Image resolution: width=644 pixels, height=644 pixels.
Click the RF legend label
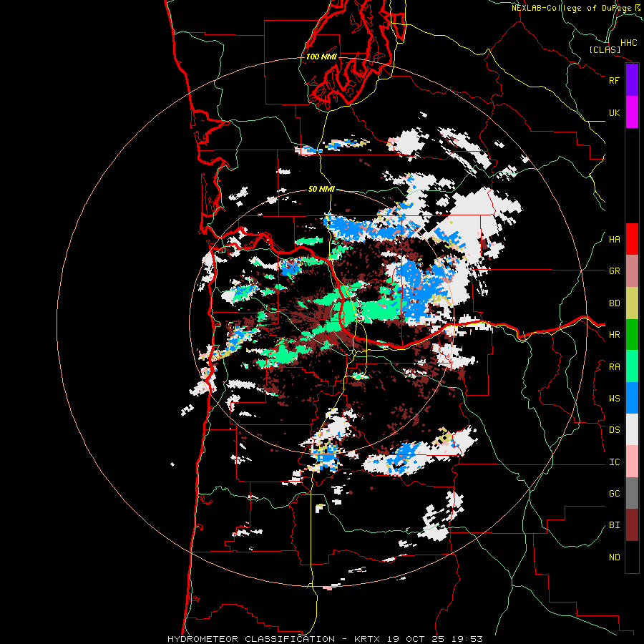pos(614,80)
